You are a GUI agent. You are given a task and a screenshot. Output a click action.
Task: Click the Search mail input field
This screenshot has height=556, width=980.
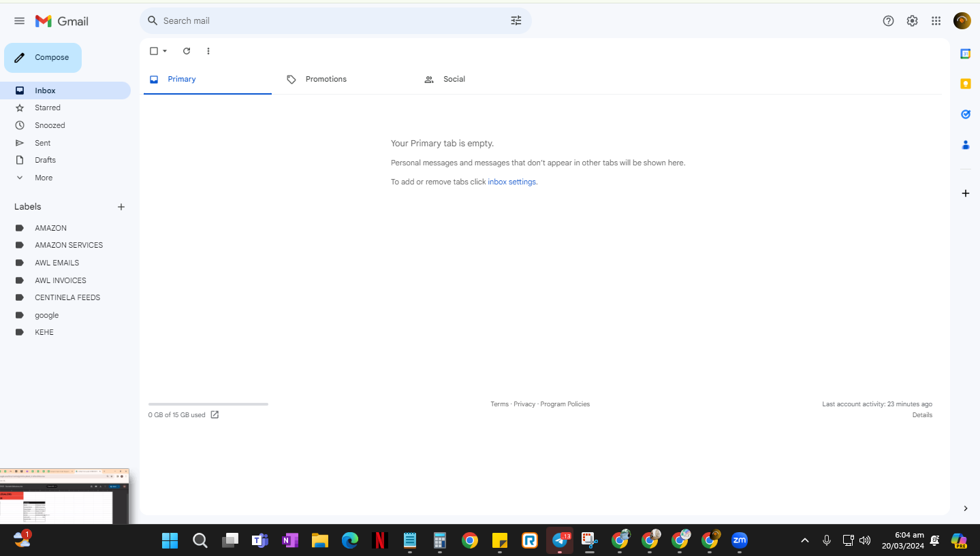coord(334,20)
